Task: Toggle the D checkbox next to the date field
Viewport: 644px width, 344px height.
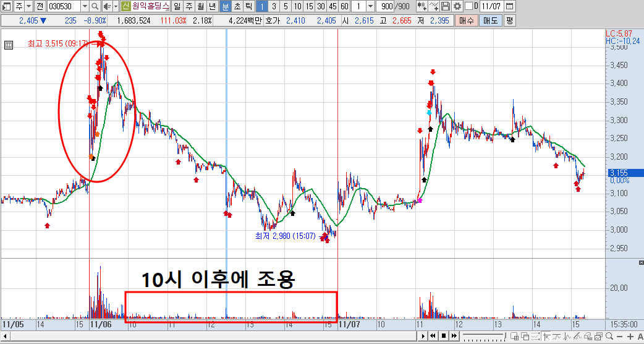Action: 468,6
